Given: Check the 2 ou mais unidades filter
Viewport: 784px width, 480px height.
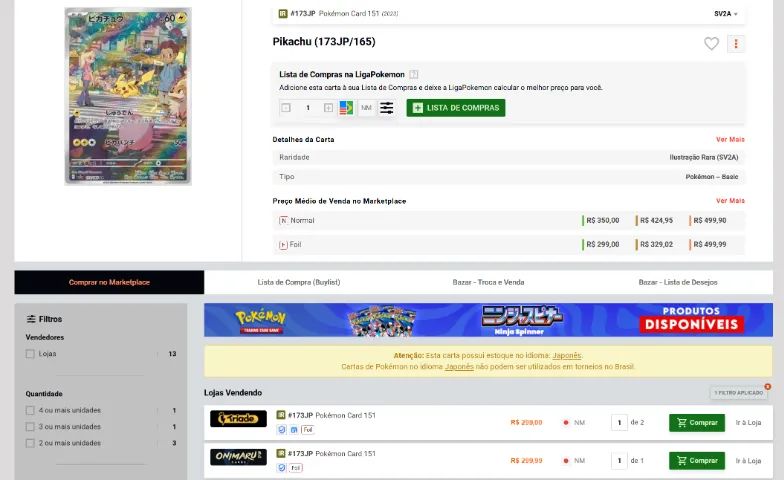Looking at the screenshot, I should 30,443.
